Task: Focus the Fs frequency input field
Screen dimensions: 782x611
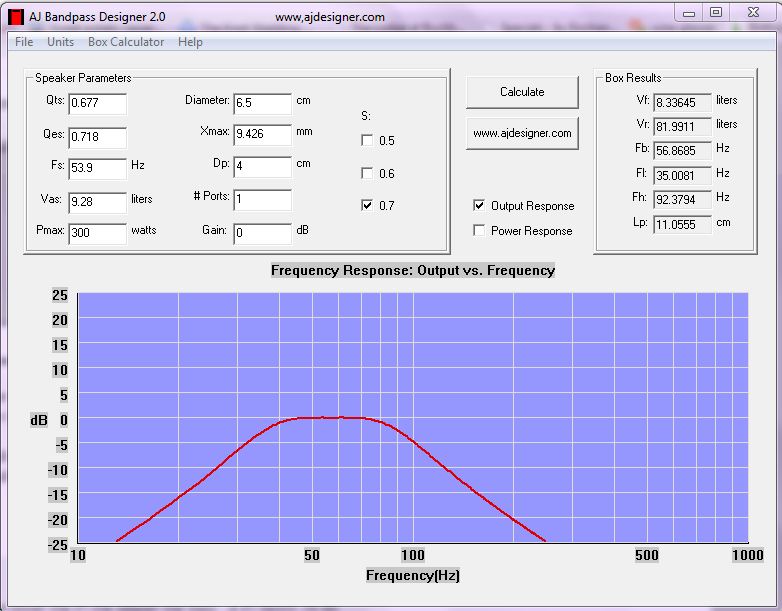Action: [x=97, y=169]
